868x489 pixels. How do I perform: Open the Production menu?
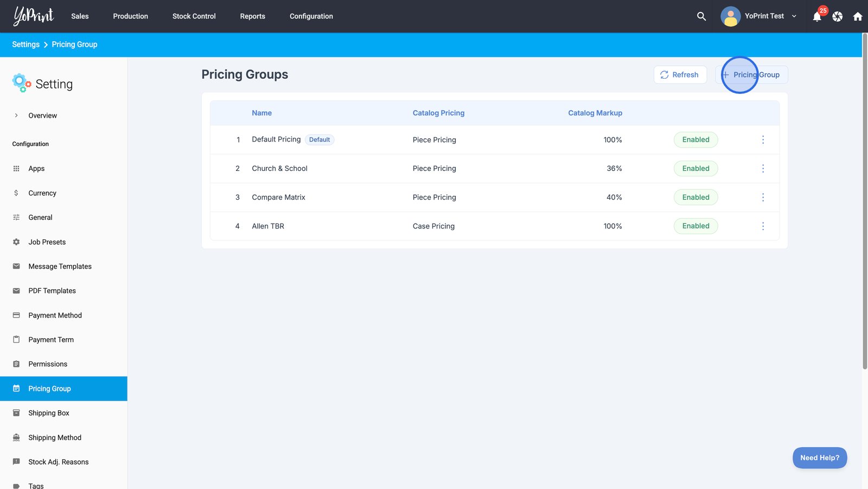click(x=130, y=16)
